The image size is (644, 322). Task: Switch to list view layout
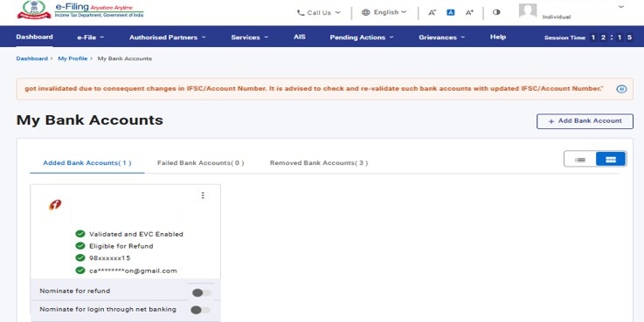(580, 160)
